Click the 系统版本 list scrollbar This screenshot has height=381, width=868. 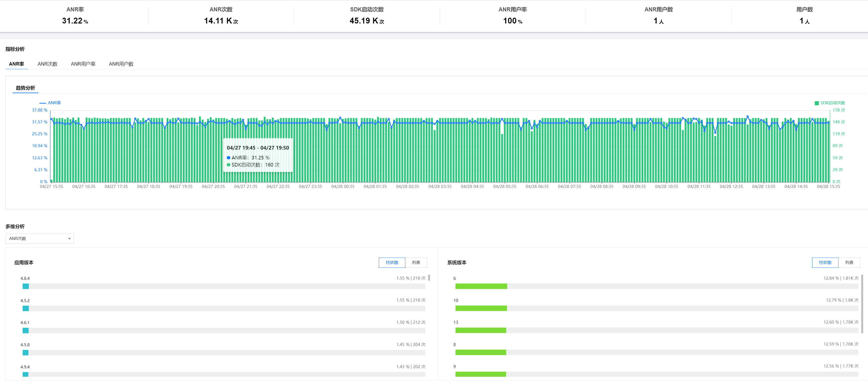(862, 303)
